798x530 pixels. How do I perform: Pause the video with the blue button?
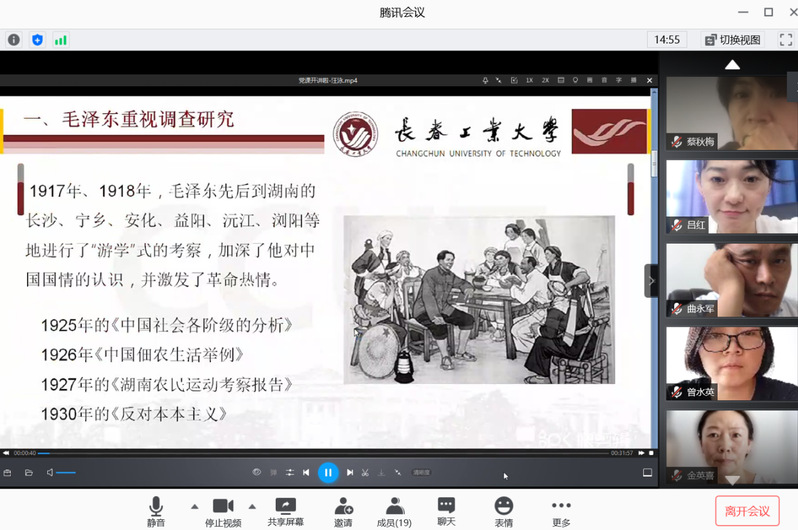coord(328,472)
